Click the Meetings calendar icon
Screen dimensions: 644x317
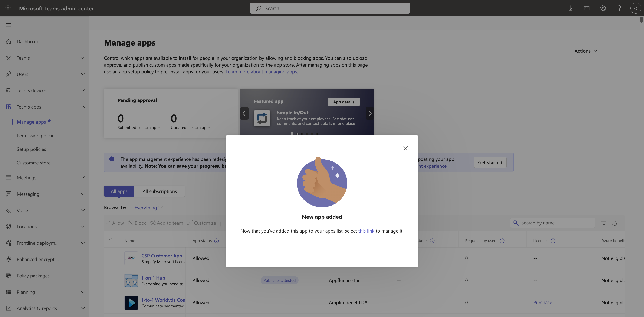pyautogui.click(x=9, y=178)
